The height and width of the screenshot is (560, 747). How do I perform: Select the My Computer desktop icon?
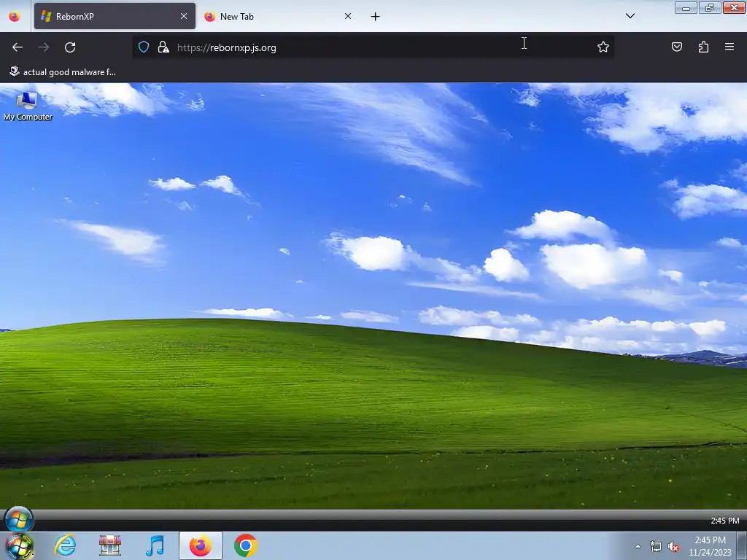(28, 106)
